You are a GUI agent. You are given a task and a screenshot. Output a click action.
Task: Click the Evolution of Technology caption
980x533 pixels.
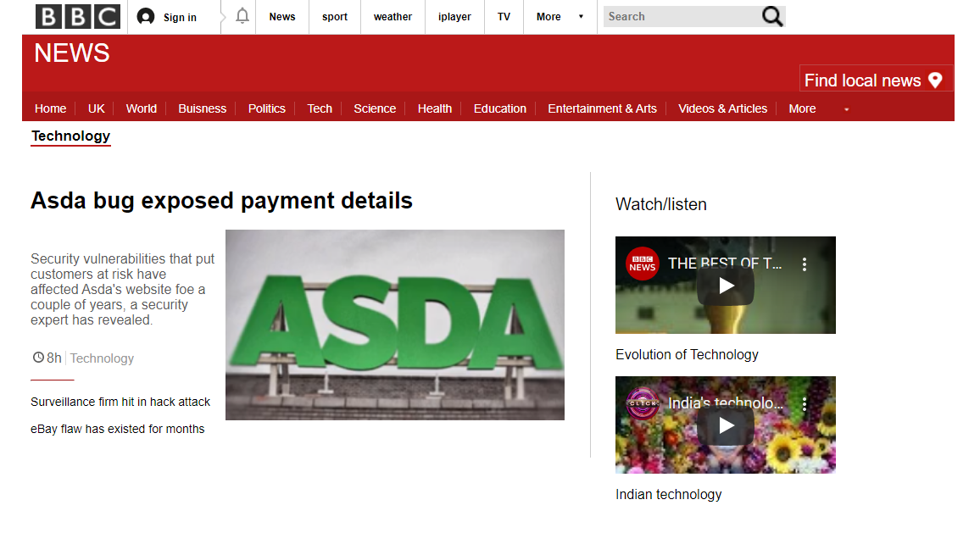coord(687,355)
